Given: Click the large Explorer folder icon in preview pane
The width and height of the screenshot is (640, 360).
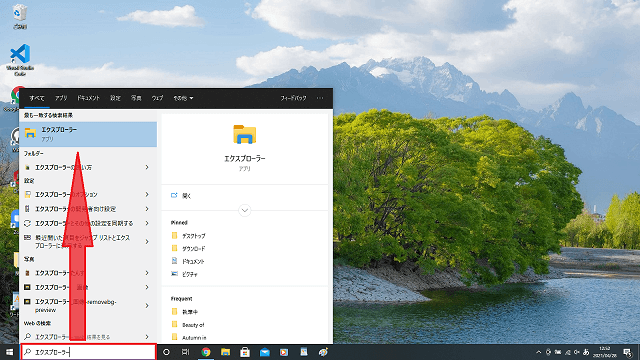Looking at the screenshot, I should point(244,134).
